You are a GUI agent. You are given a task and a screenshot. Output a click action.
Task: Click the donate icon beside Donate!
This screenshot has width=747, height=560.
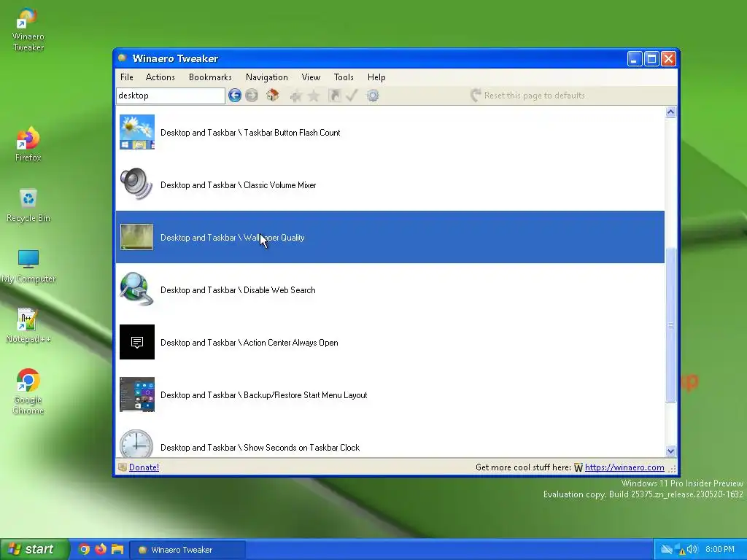click(x=123, y=467)
